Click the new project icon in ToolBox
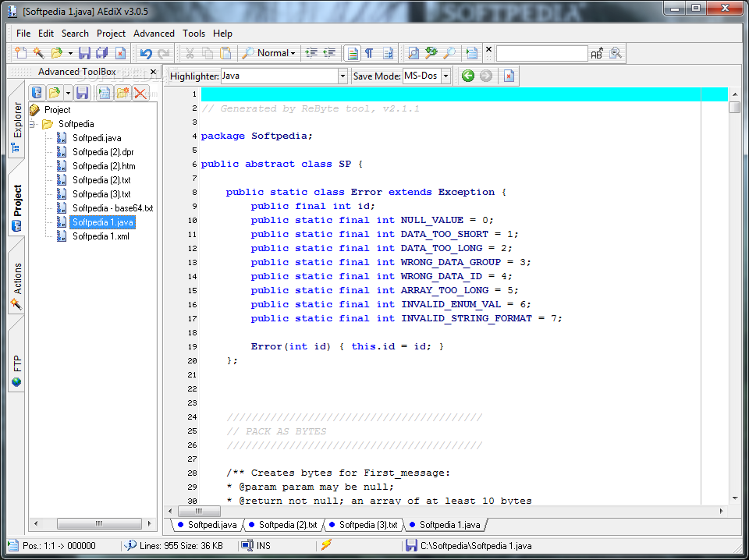749x560 pixels. pos(37,93)
